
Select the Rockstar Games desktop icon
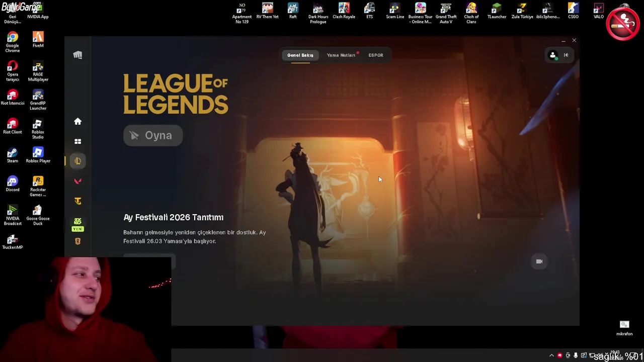pos(38,186)
